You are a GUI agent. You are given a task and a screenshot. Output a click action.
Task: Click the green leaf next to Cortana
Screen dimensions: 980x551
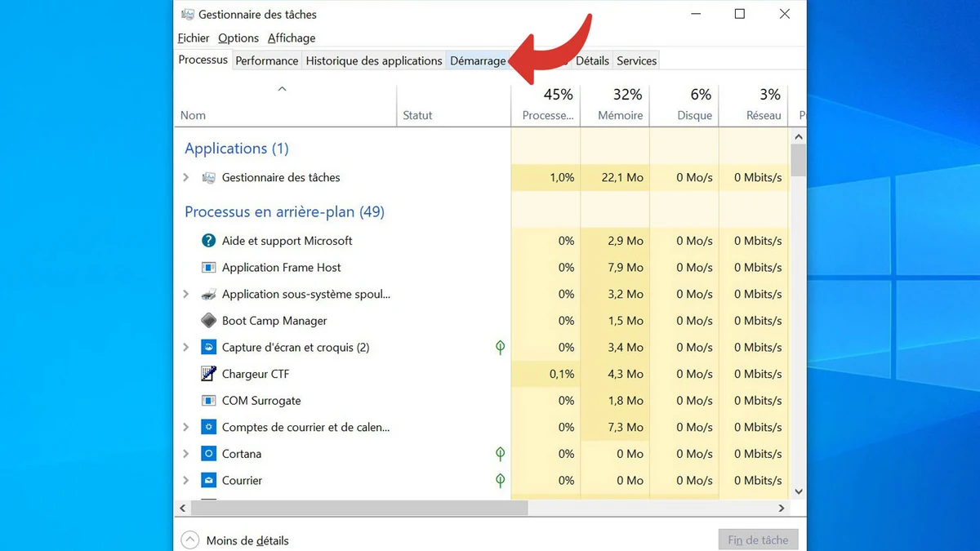tap(500, 454)
